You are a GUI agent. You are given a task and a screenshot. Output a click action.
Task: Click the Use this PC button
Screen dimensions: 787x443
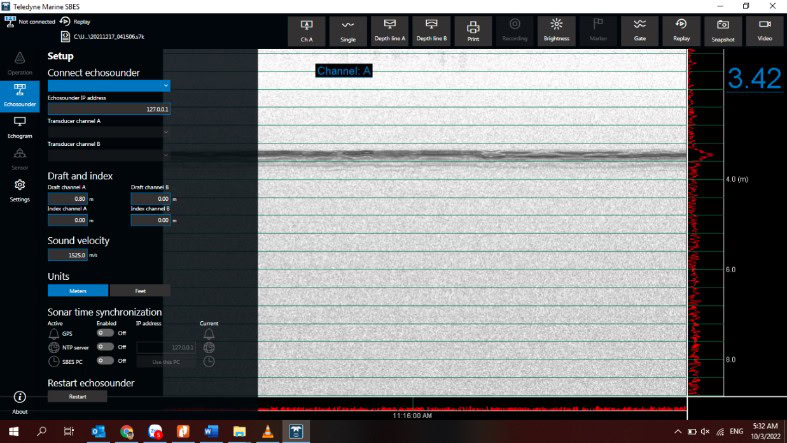pos(166,362)
